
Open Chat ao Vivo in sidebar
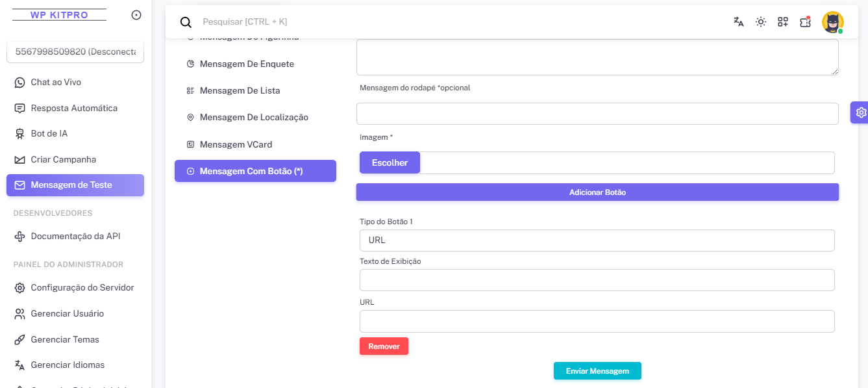pos(56,83)
